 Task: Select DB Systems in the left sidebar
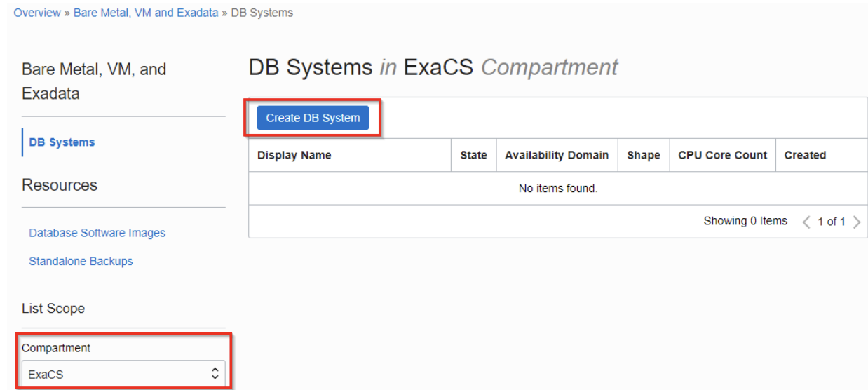(62, 142)
